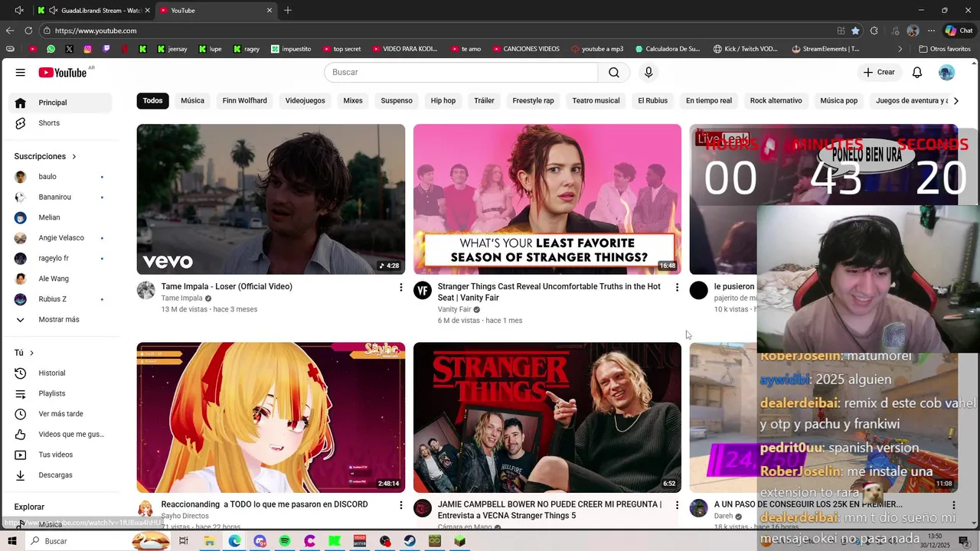
Task: Click the Vanity Fair channel avatar
Action: click(x=423, y=290)
